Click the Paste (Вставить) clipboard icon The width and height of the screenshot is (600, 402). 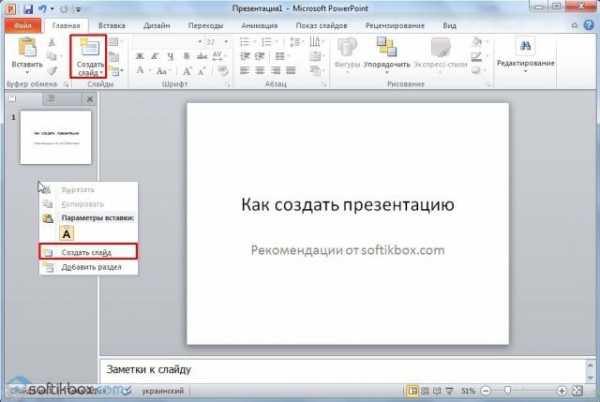27,47
